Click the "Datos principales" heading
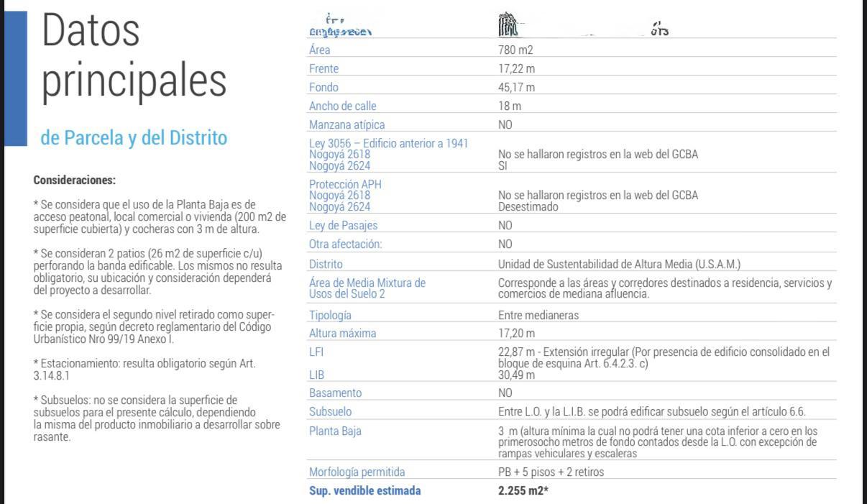This screenshot has width=867, height=504. [x=134, y=55]
